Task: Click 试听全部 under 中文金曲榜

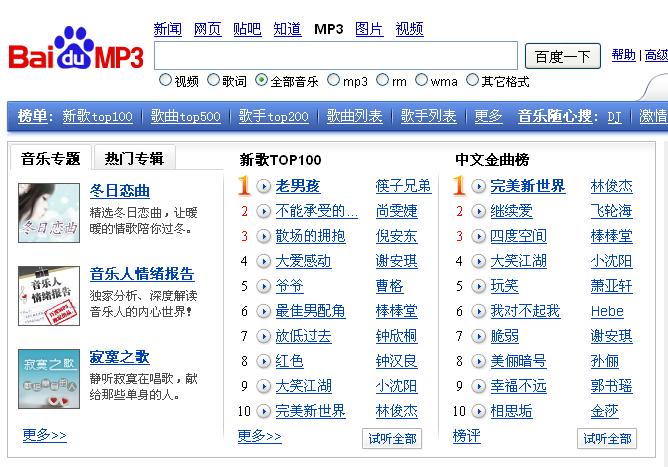Action: click(607, 438)
